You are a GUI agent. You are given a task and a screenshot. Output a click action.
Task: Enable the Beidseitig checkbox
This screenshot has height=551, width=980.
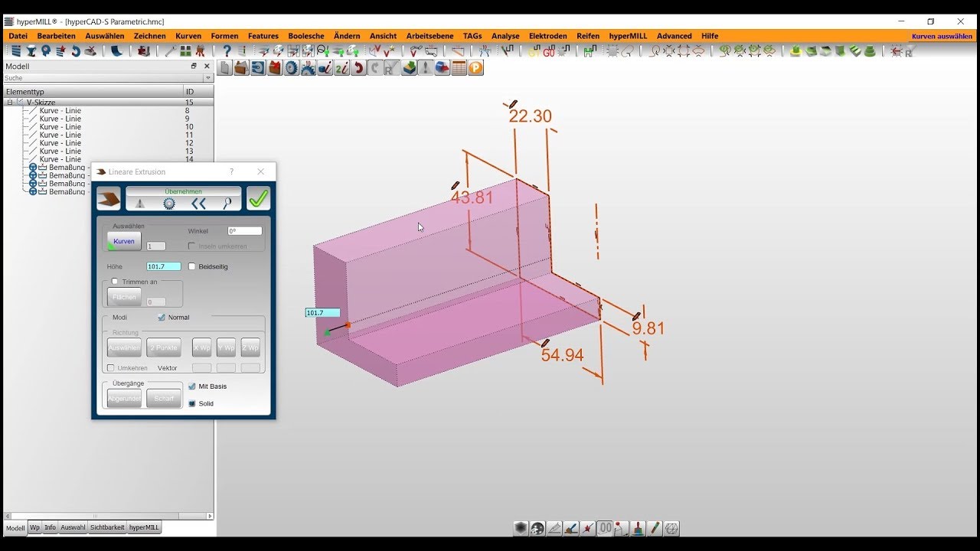(x=192, y=266)
